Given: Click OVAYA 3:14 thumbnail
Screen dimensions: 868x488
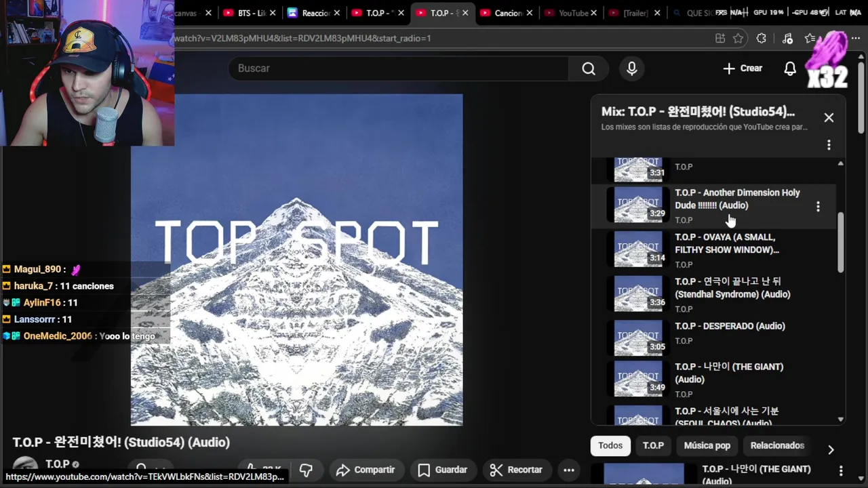Looking at the screenshot, I should [x=638, y=249].
